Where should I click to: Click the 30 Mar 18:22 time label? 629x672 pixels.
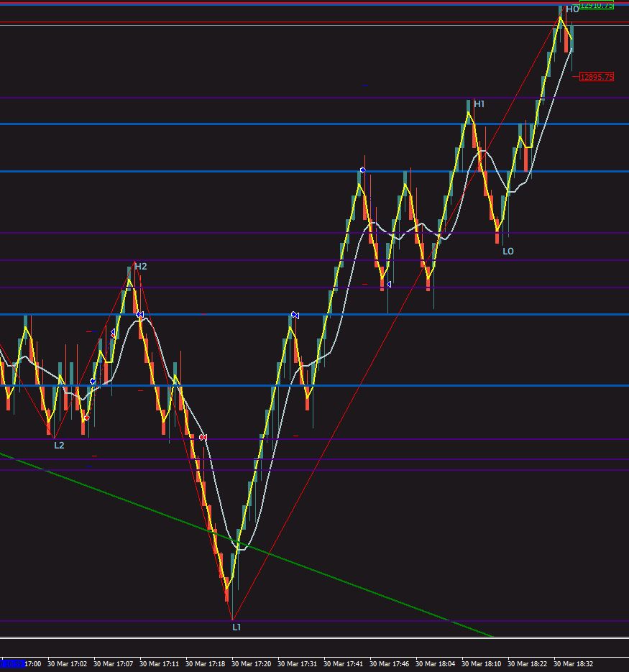(528, 664)
